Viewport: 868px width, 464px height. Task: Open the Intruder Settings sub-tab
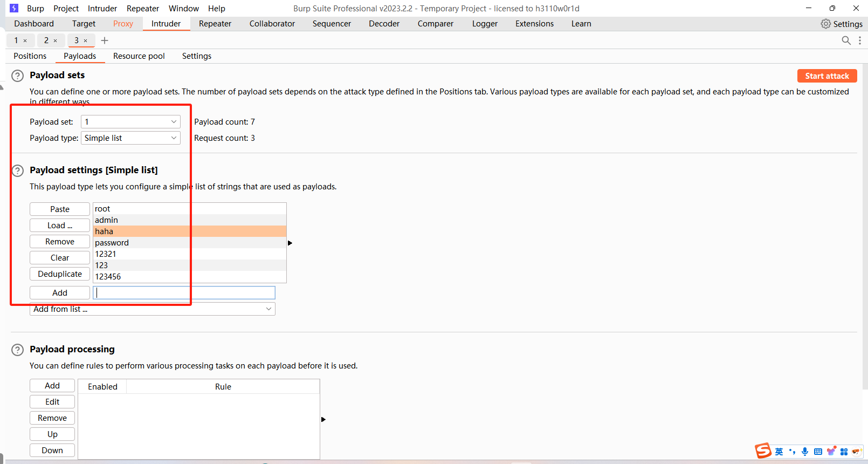point(197,56)
